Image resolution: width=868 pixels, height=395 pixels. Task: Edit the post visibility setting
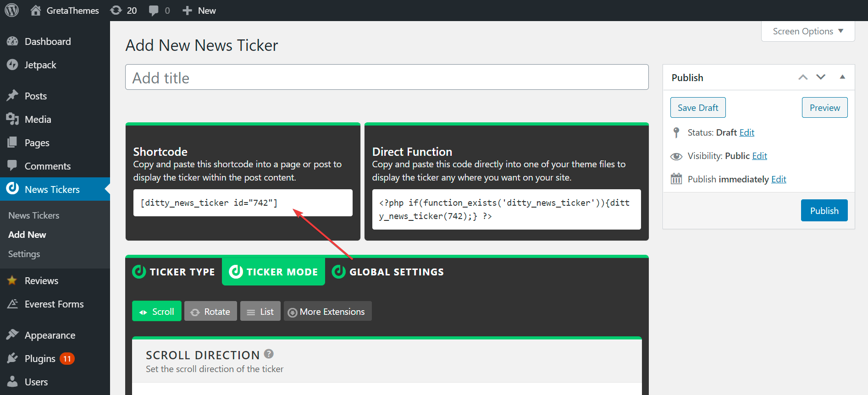point(759,156)
